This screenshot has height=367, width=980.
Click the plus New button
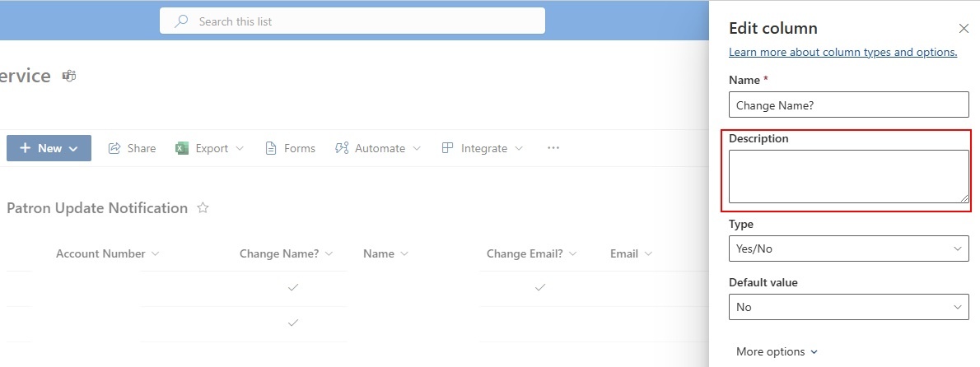(x=49, y=148)
